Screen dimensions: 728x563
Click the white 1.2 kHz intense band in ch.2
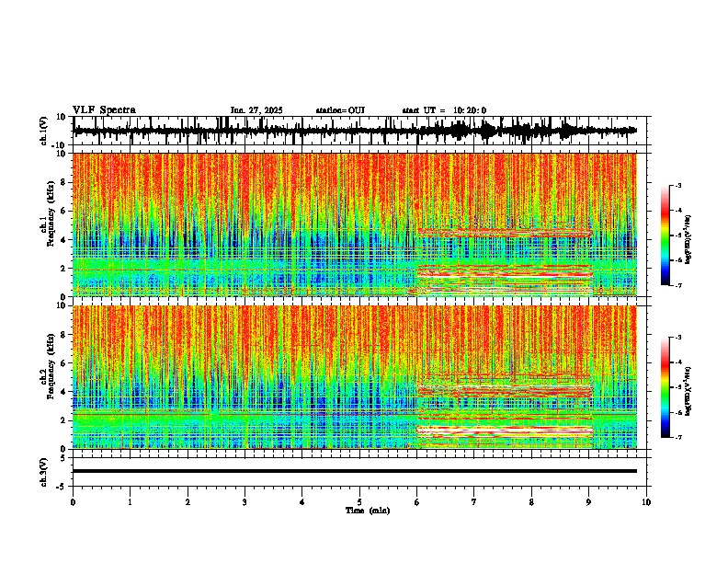[x=505, y=431]
